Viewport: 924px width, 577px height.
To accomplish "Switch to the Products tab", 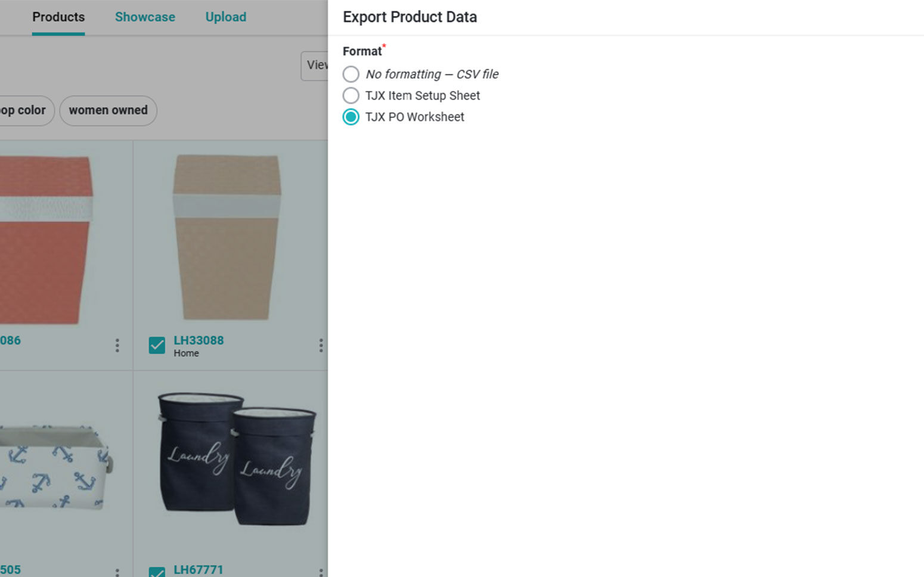I will tap(58, 17).
